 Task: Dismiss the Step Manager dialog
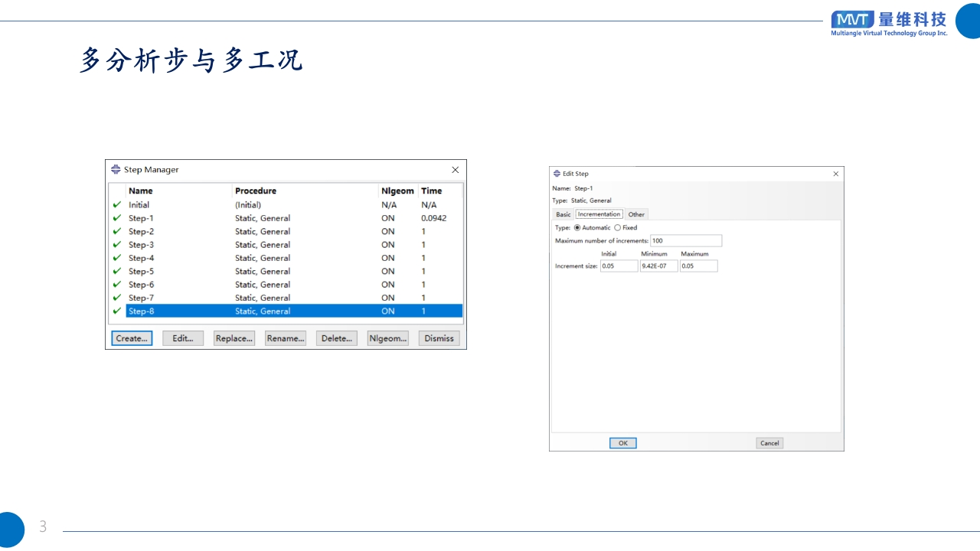click(439, 338)
